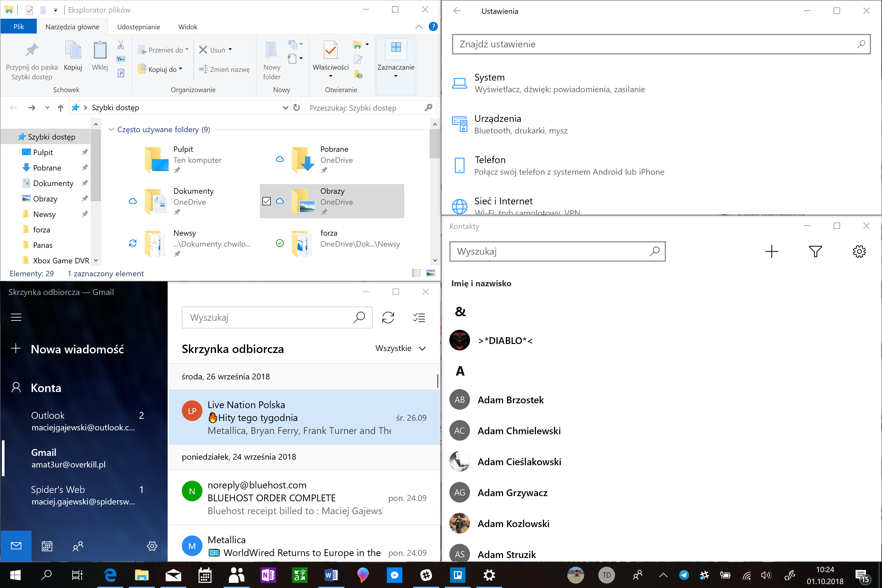
Task: Select Dokumenty in navigation pane
Action: (x=53, y=183)
